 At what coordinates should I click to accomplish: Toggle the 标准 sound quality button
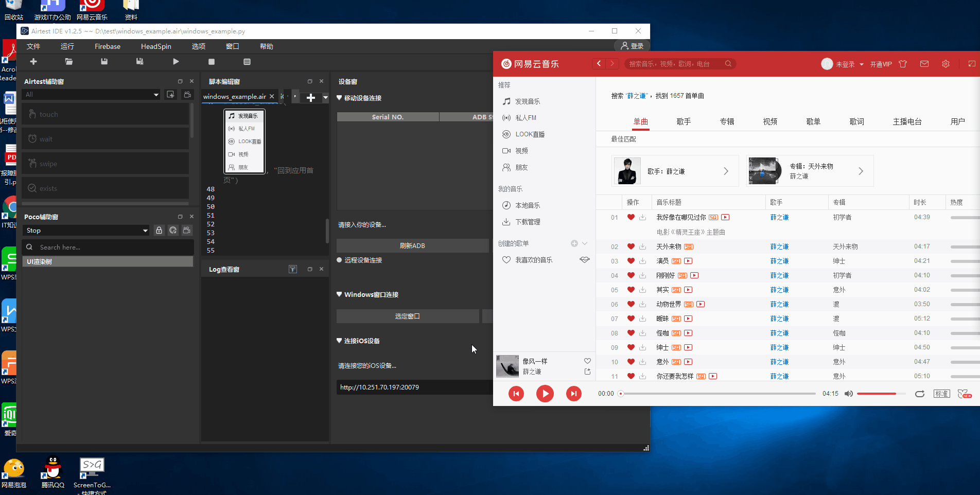[942, 394]
